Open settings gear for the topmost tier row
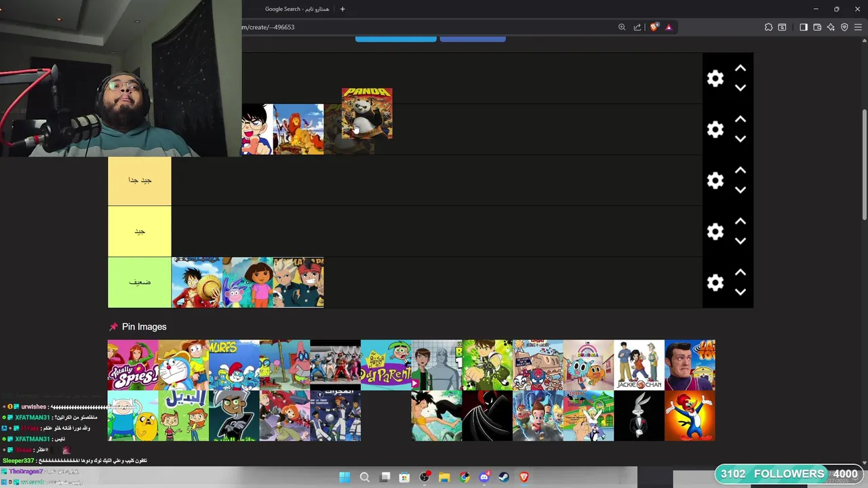 715,79
